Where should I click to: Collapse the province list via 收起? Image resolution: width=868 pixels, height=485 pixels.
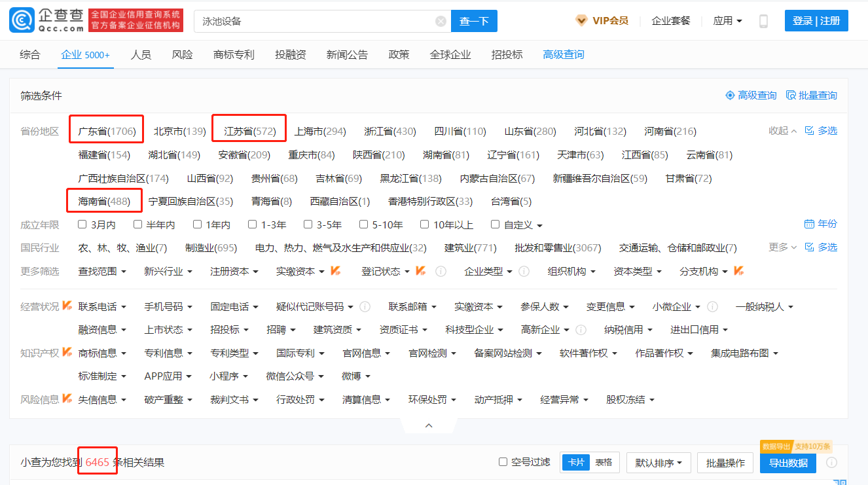[x=780, y=130]
